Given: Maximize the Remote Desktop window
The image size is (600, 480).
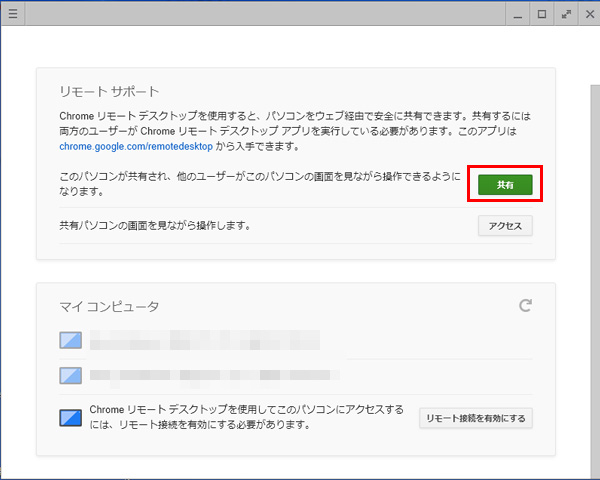Looking at the screenshot, I should [542, 14].
